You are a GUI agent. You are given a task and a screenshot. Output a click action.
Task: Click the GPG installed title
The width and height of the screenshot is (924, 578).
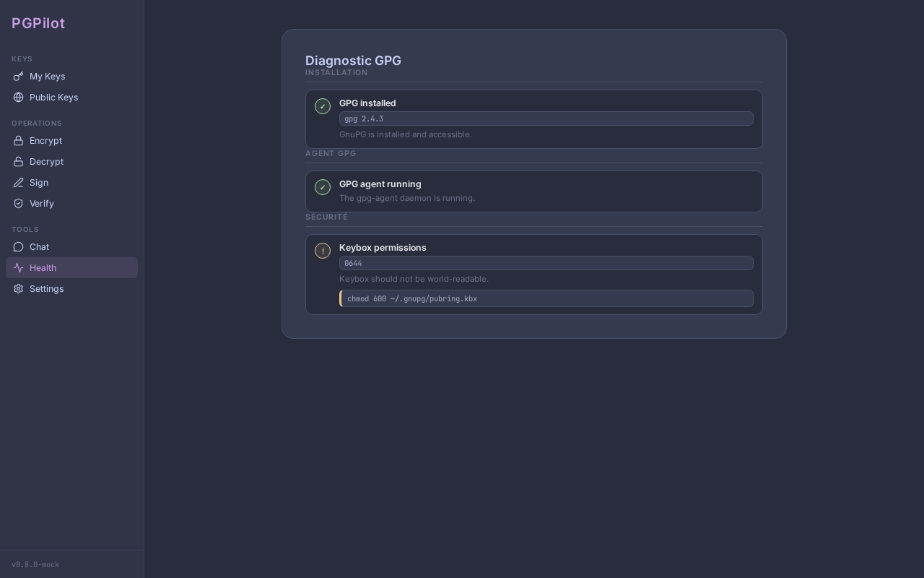tap(367, 103)
